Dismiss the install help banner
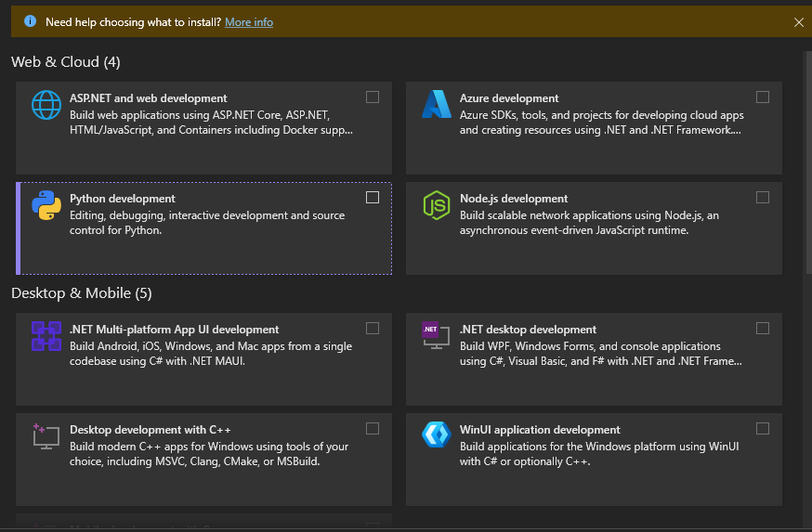 coord(799,21)
